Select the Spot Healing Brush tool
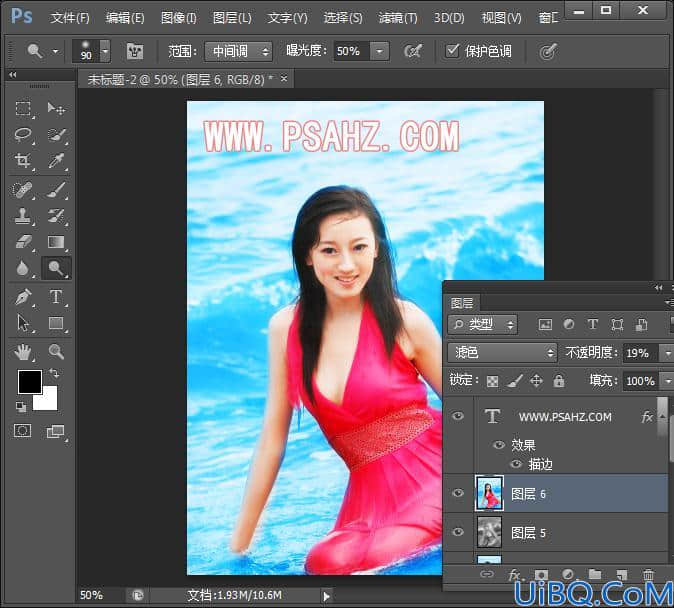Viewport: 674px width, 608px height. (23, 190)
